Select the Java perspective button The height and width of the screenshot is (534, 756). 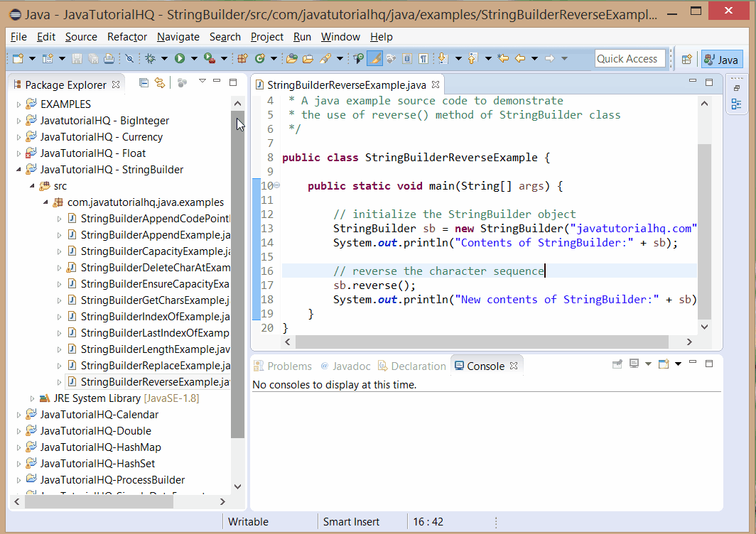pos(721,59)
